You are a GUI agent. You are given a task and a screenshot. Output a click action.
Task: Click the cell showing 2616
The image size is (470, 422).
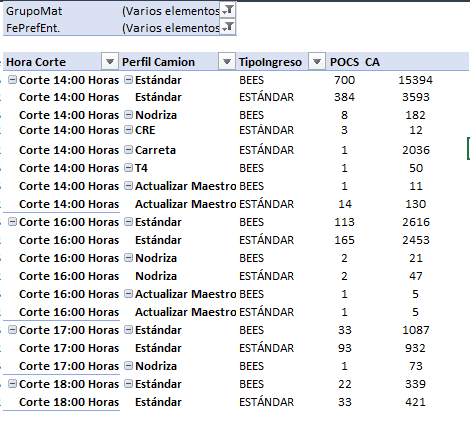[416, 222]
